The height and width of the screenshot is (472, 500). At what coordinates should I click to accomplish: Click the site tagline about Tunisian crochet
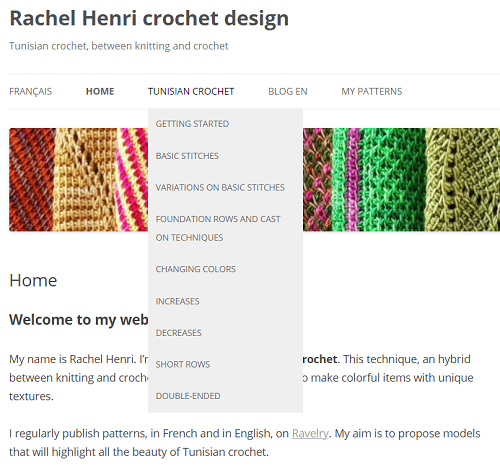click(x=119, y=46)
